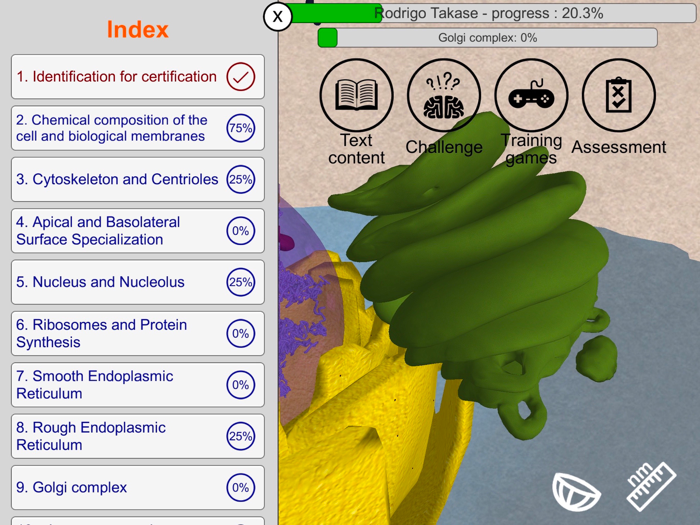Click the 75% badge for Chemical composition

241,128
